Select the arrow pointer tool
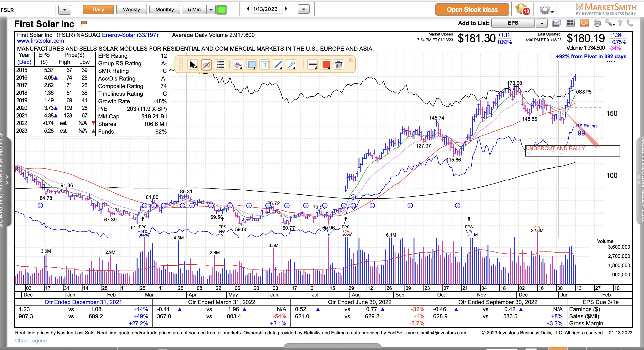This screenshot has height=350, width=644. click(x=192, y=65)
